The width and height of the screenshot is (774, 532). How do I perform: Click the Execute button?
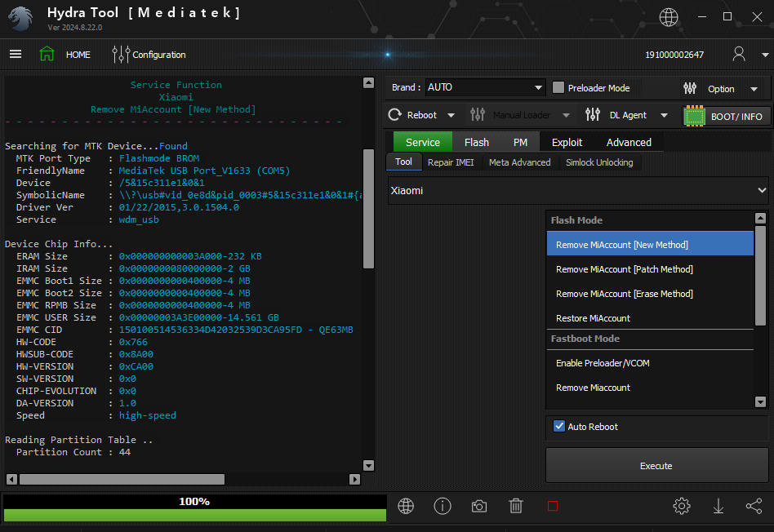click(656, 465)
